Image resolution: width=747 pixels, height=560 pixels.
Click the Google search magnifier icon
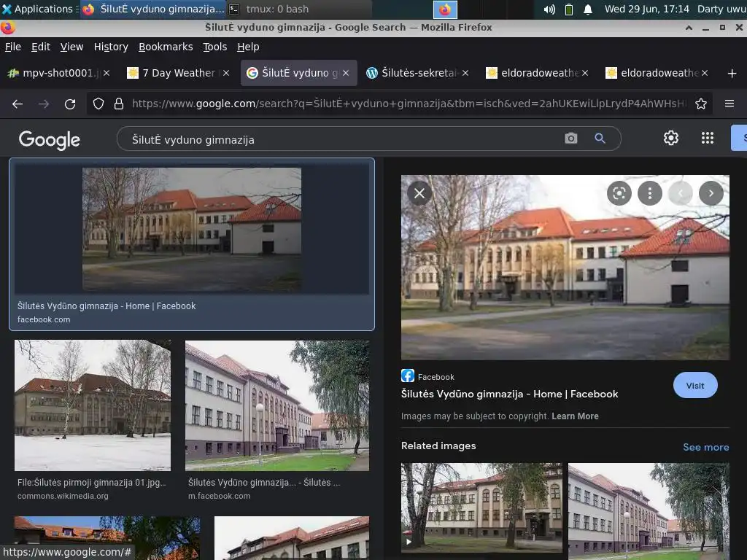pos(600,139)
